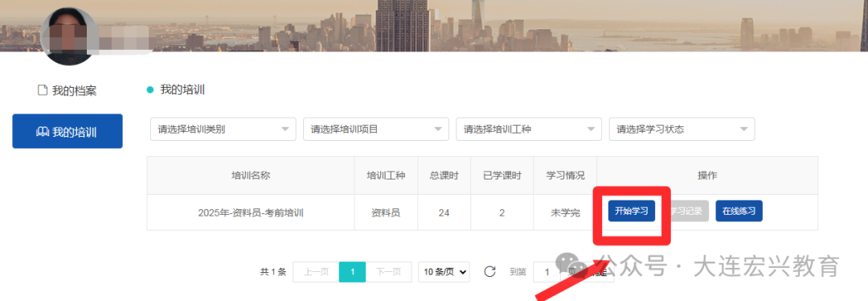
Task: Click the 未学完 status cell
Action: (x=565, y=212)
